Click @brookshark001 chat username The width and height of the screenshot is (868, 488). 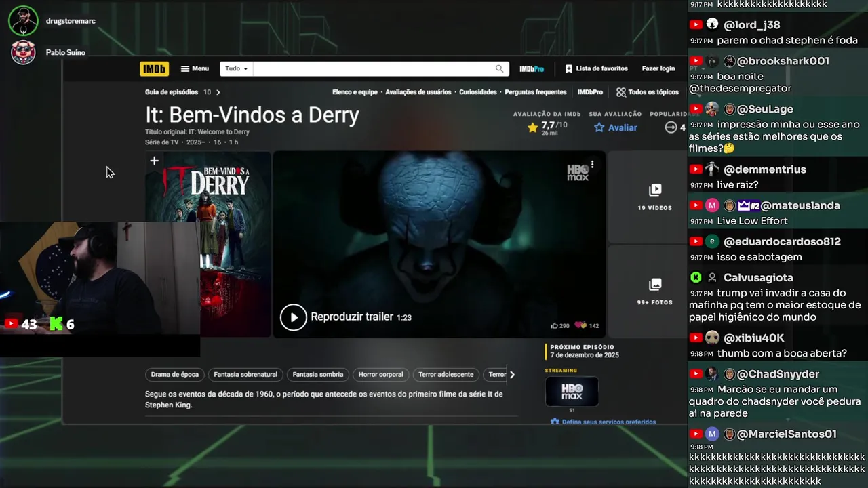coord(783,61)
